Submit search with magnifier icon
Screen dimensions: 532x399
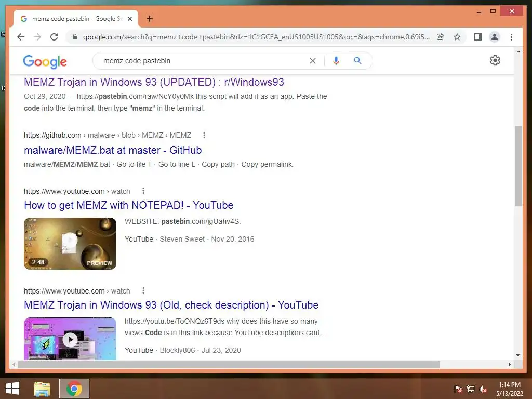click(x=357, y=61)
